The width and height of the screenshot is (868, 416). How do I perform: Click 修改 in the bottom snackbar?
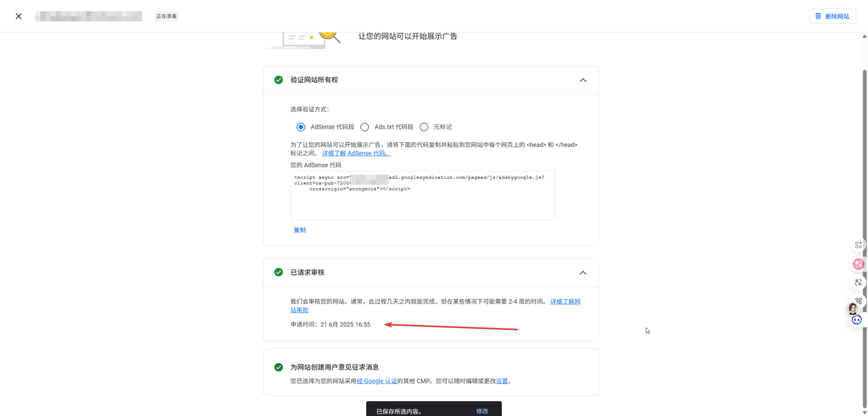[x=482, y=411]
